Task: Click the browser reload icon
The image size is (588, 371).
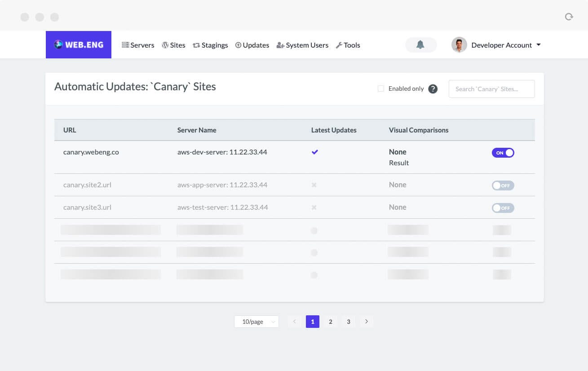Action: 569,17
